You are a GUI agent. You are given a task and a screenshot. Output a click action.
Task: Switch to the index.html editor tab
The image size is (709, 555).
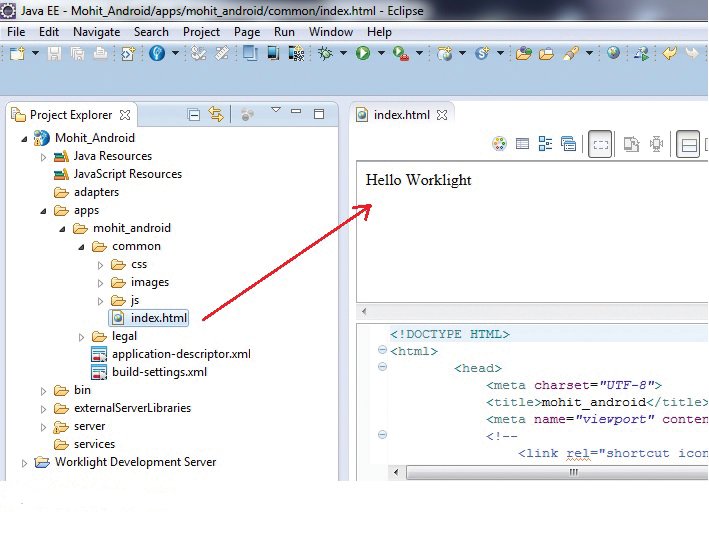tap(401, 115)
